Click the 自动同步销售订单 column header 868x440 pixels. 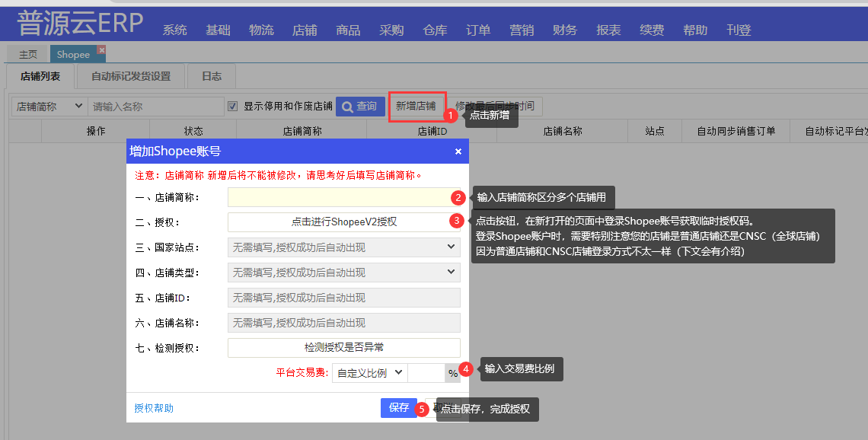coord(736,131)
